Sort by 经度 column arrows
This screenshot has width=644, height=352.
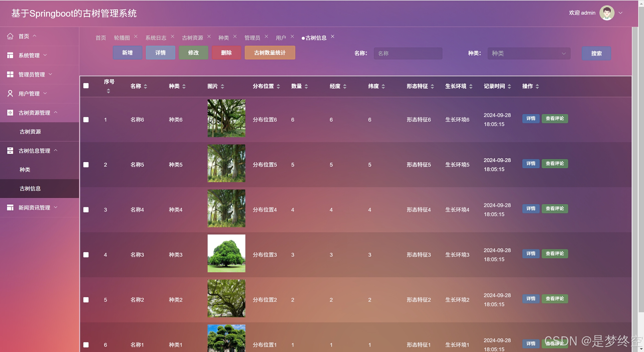click(x=345, y=86)
